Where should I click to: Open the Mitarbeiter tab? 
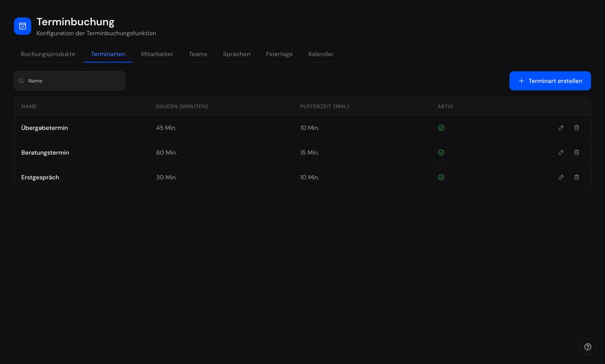coord(157,54)
